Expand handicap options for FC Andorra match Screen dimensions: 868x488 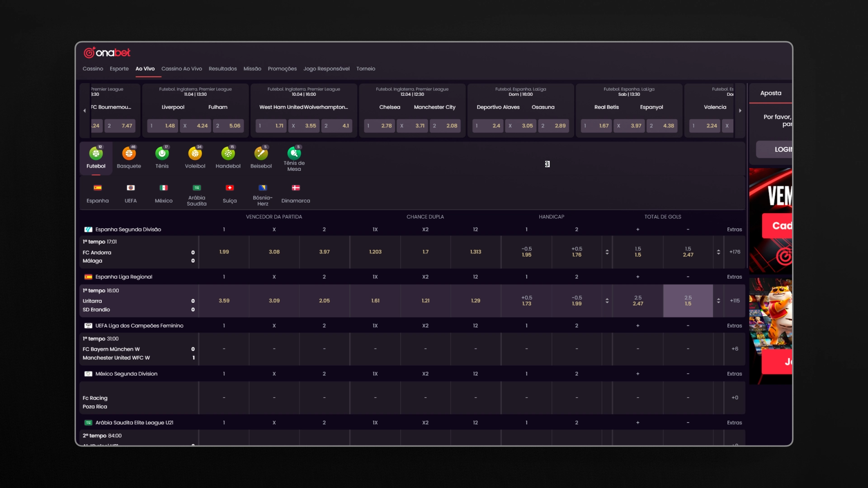click(x=607, y=252)
